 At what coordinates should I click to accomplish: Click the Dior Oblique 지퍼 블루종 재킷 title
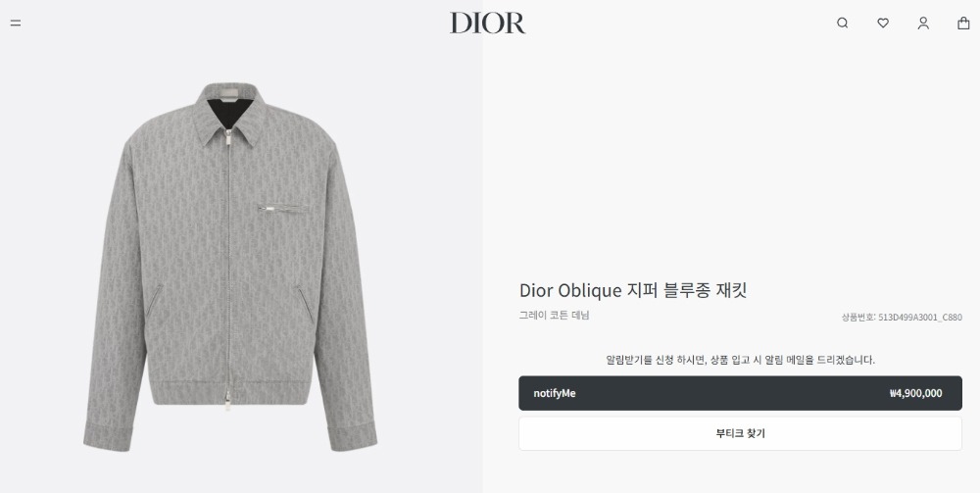click(633, 290)
